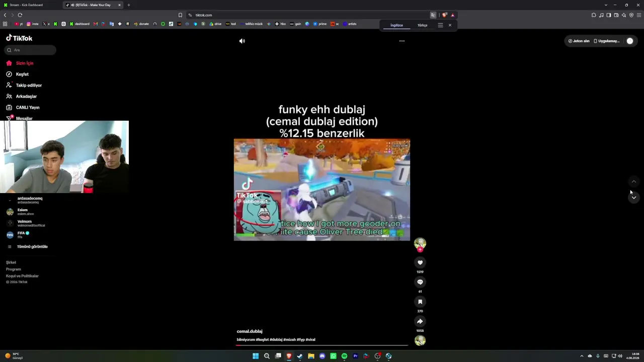
Task: Open the sound disc at bottom right
Action: click(420, 340)
